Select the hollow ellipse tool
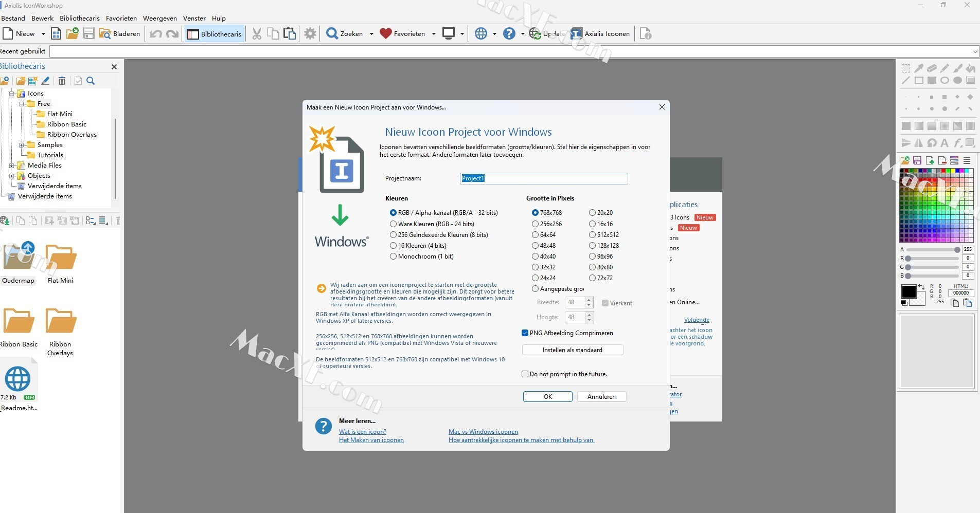Image resolution: width=980 pixels, height=513 pixels. click(945, 81)
